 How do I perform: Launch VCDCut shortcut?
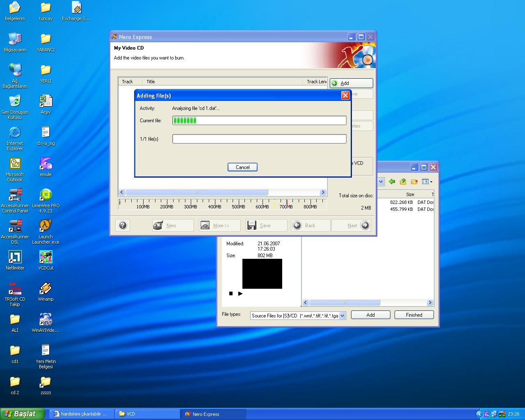point(46,260)
